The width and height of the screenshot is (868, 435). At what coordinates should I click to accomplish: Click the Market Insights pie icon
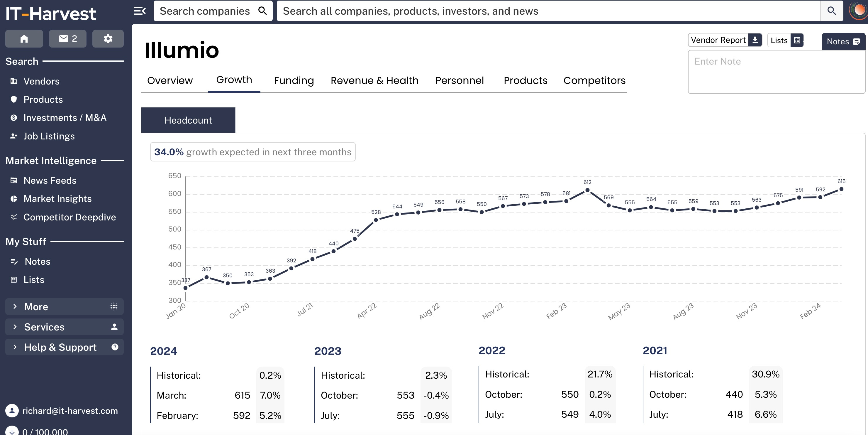(14, 199)
